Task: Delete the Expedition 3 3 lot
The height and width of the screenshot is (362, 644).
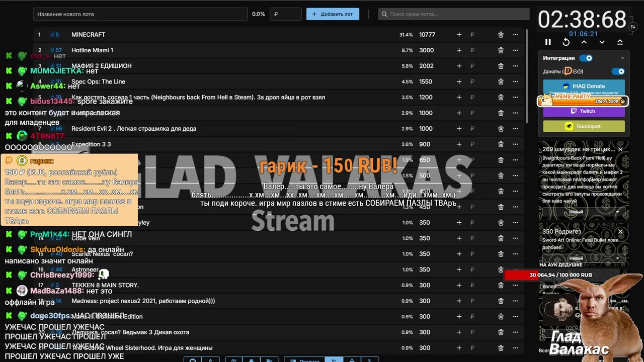Action: click(x=501, y=144)
